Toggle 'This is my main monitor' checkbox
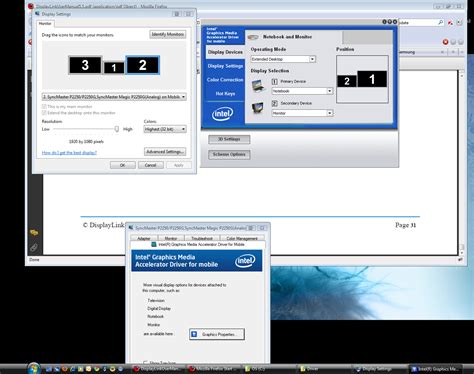Image resolution: width=474 pixels, height=374 pixels. (x=44, y=106)
